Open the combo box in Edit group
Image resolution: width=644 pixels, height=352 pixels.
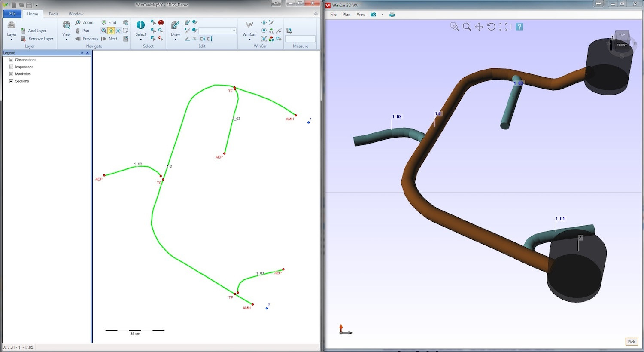pyautogui.click(x=234, y=31)
